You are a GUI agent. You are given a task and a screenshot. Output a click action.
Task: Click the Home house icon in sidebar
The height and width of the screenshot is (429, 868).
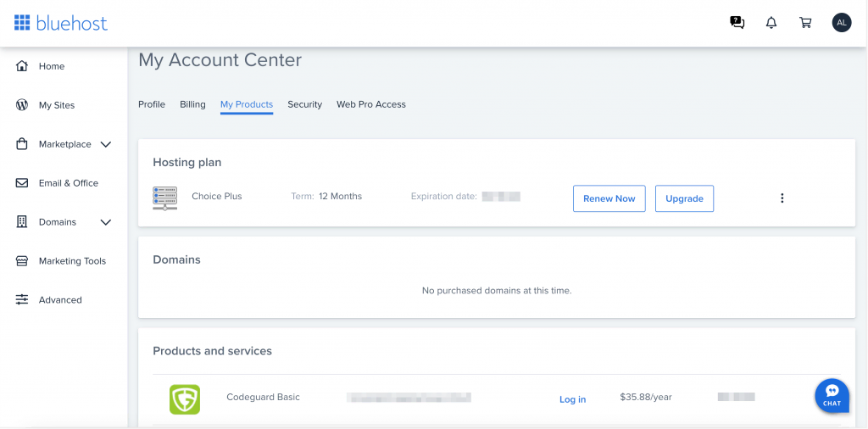(22, 66)
